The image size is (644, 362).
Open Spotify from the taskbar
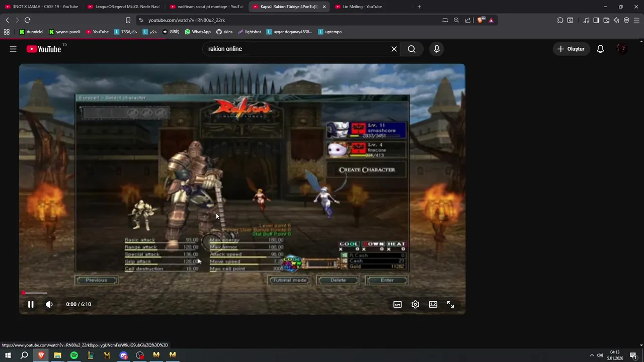click(x=74, y=355)
